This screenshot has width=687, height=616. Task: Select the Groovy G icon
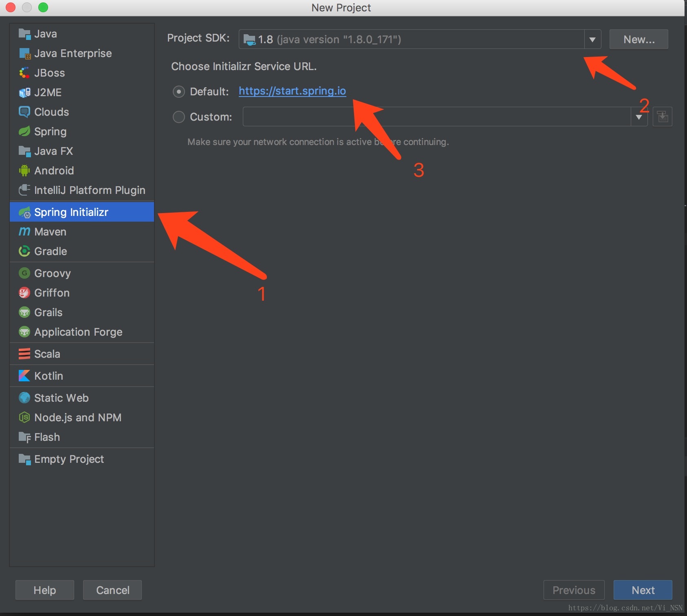[x=24, y=273]
